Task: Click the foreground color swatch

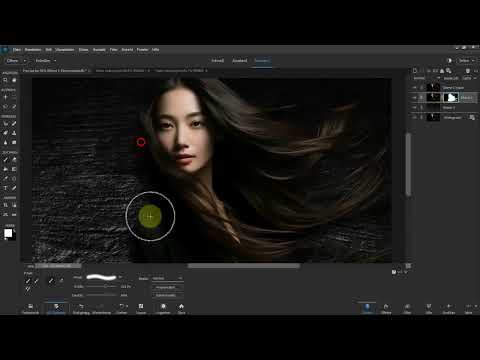Action: [8, 233]
